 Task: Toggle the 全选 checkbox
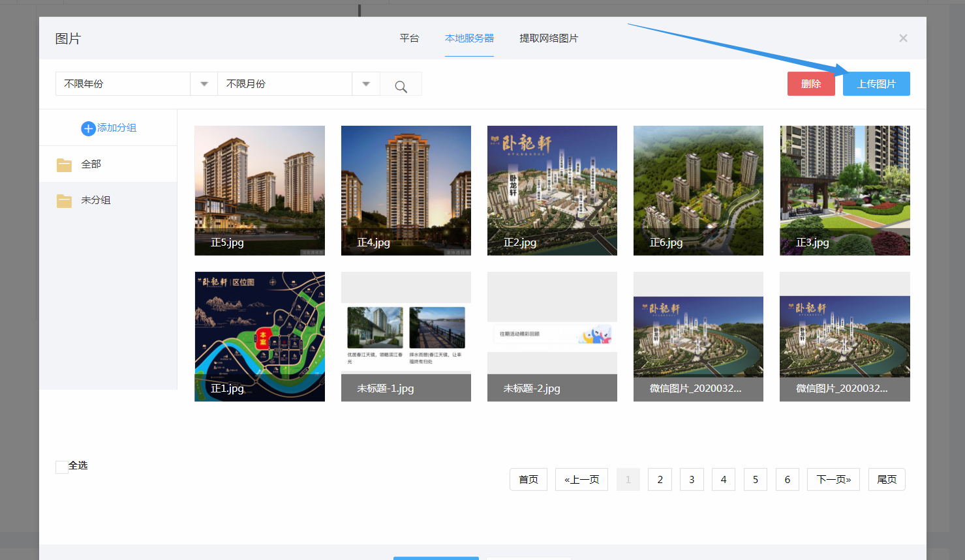point(62,467)
